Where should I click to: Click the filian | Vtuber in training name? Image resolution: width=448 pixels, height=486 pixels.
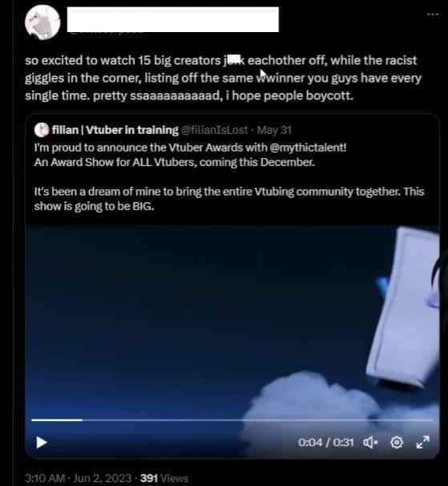(115, 130)
